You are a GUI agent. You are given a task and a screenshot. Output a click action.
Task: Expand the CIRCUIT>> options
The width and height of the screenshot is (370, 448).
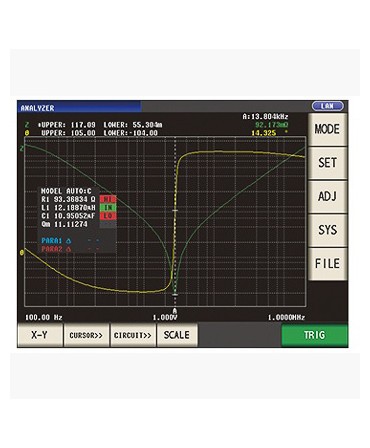[133, 335]
